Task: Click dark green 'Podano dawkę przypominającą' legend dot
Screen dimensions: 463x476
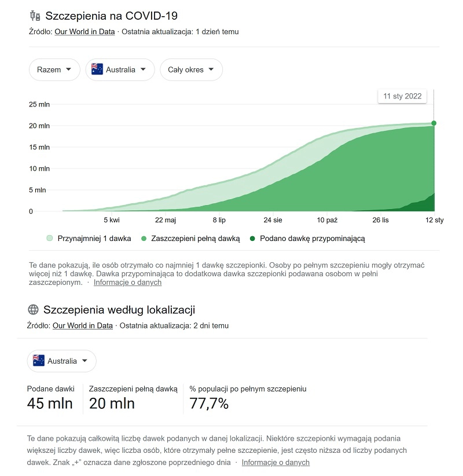Action: point(252,238)
